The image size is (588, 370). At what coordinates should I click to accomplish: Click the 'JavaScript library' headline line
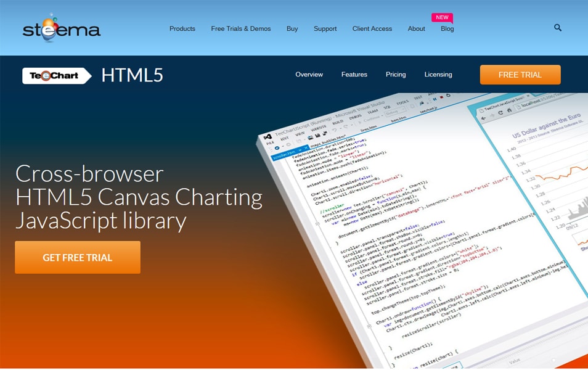[x=100, y=221]
